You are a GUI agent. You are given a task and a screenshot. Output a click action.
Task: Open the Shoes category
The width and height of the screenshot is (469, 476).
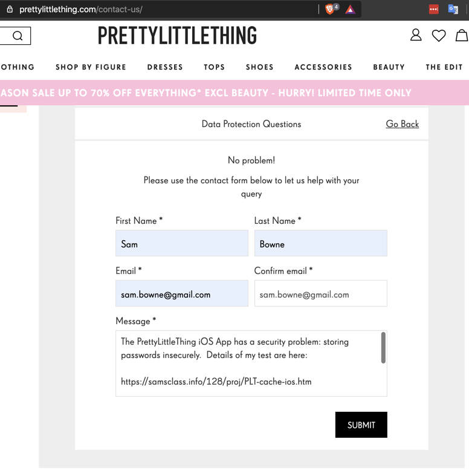pyautogui.click(x=259, y=67)
